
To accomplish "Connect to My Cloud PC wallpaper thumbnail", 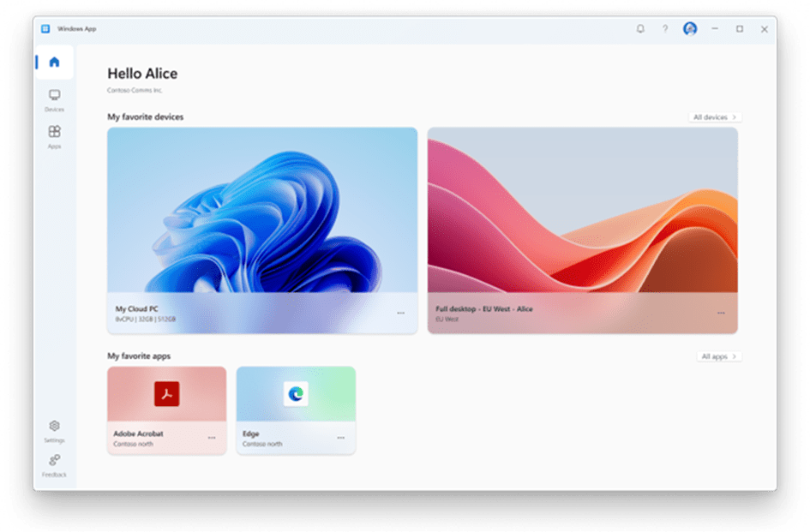I will (262, 210).
